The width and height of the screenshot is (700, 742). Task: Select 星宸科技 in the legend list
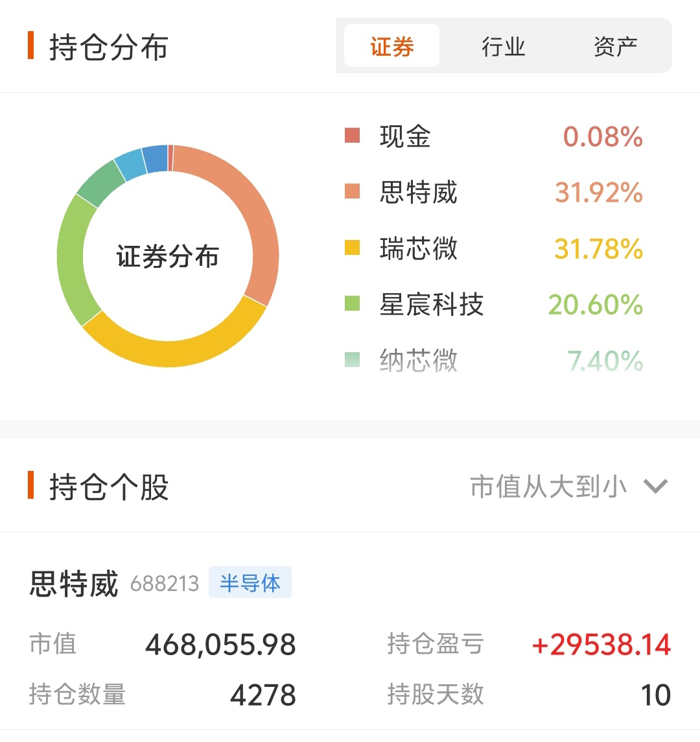click(432, 304)
